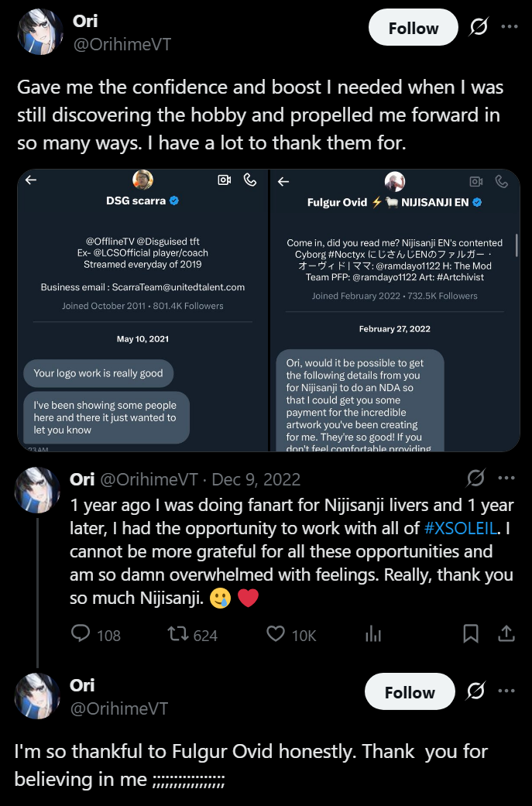This screenshot has width=532, height=806.
Task: Open the three-dot menu on the quoted Dec 9 tweet
Action: pos(506,478)
